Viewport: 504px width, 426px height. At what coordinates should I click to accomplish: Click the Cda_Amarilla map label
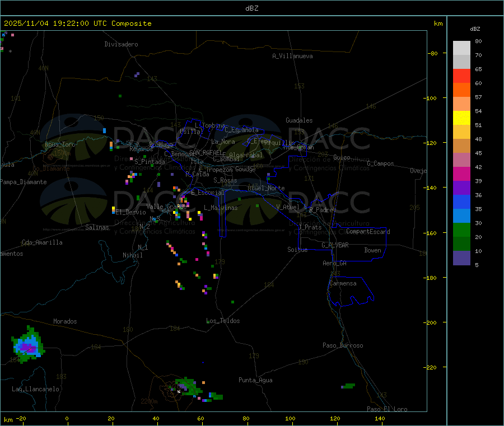(42, 242)
